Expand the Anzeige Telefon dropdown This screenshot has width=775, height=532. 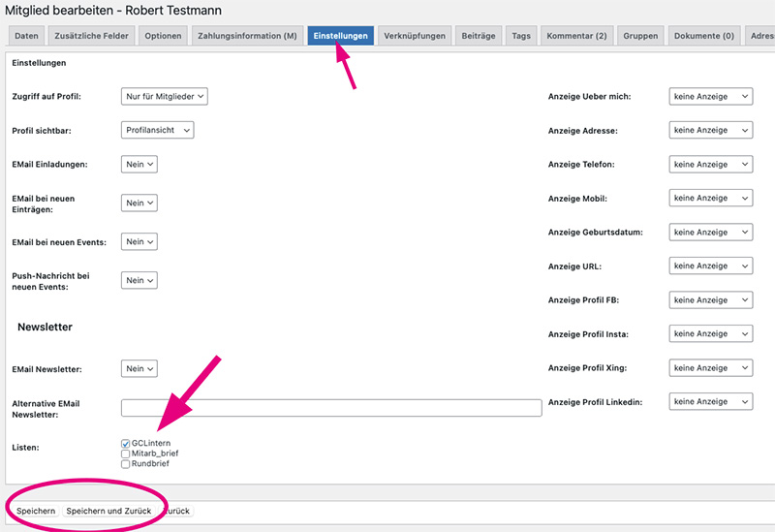(x=710, y=165)
